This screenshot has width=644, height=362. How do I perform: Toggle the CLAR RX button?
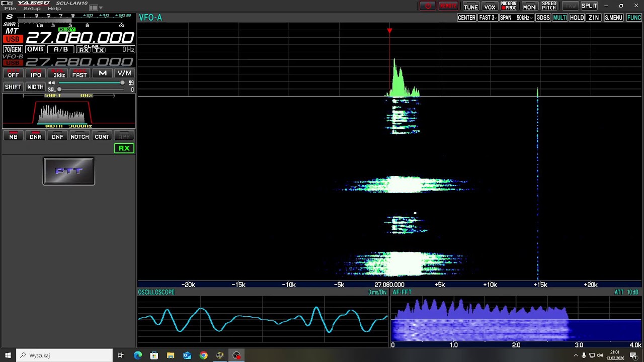coord(83,50)
